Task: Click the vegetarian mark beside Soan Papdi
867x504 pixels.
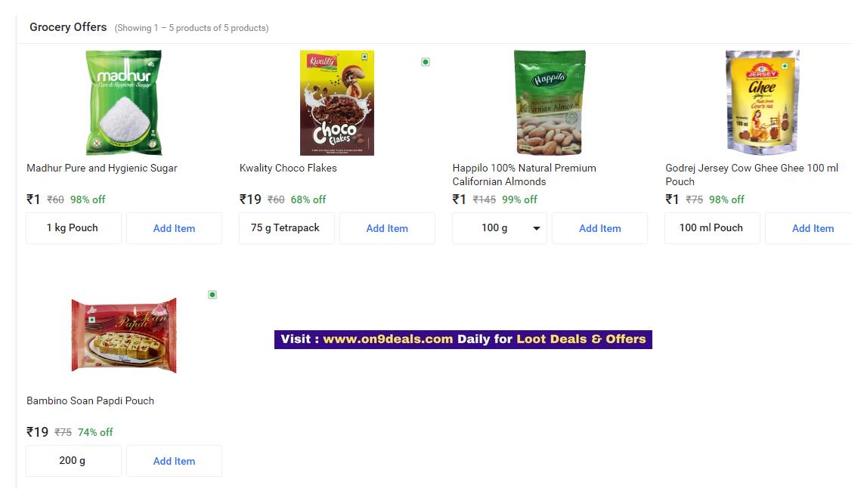Action: [212, 295]
